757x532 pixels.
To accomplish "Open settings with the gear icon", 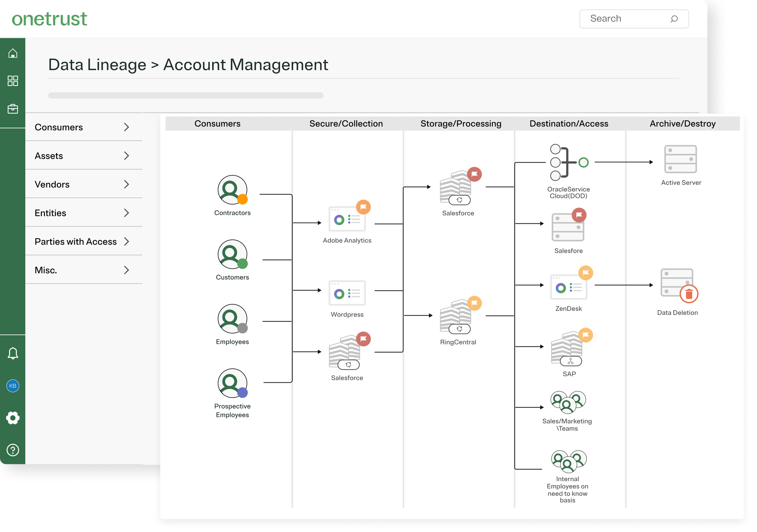I will point(13,418).
